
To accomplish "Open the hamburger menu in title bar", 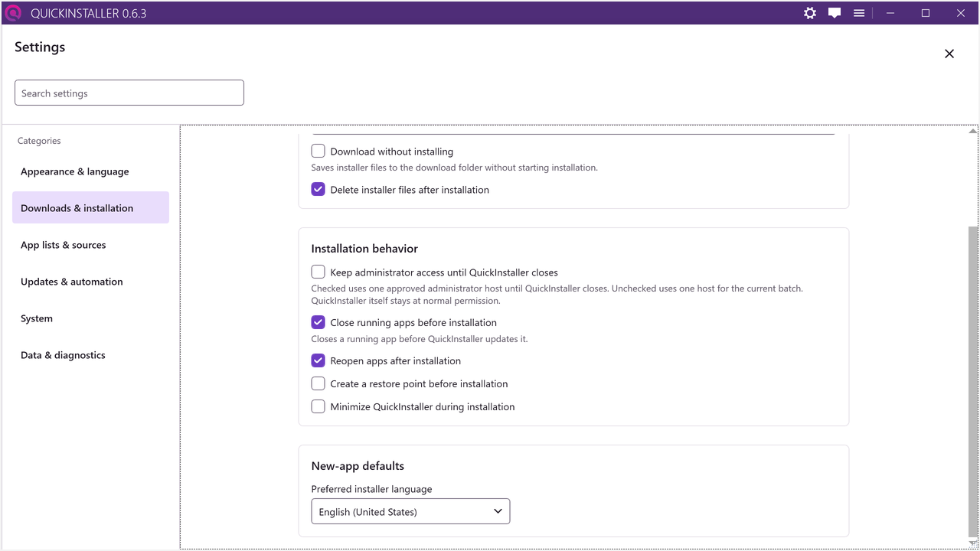I will [x=859, y=13].
